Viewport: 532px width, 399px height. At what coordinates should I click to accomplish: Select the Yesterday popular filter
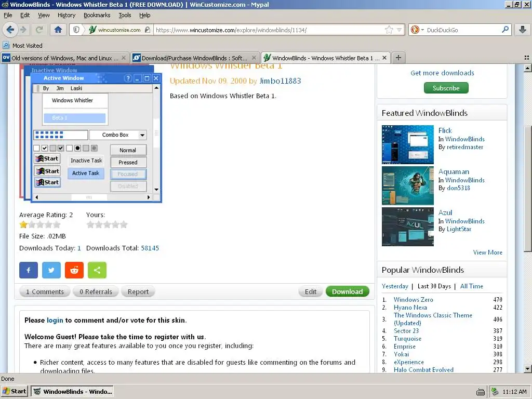coord(395,286)
